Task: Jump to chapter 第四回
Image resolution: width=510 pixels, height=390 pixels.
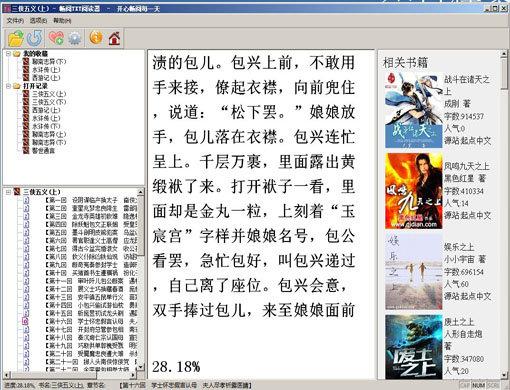Action: click(91, 224)
